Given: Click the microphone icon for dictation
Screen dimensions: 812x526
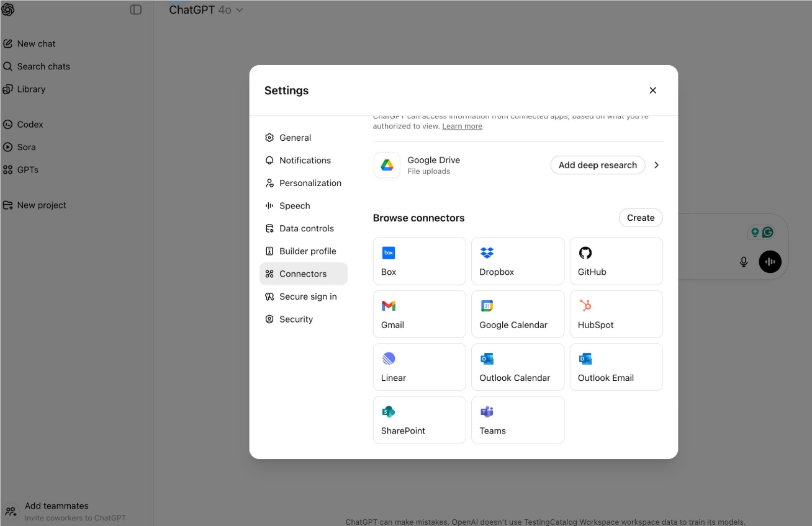Looking at the screenshot, I should (743, 261).
